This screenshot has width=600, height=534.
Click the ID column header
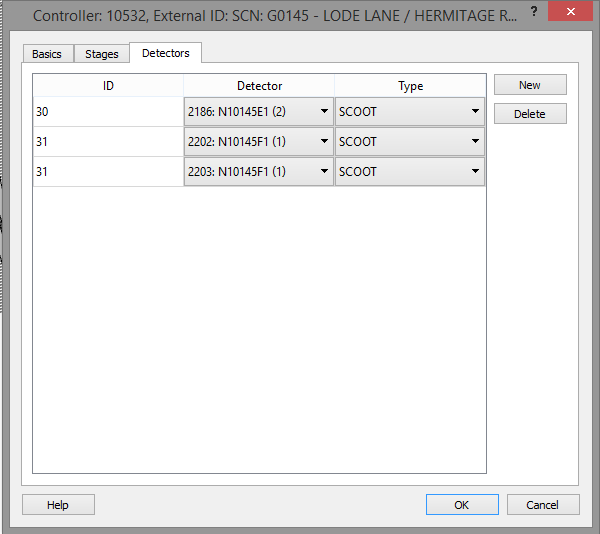coord(108,86)
